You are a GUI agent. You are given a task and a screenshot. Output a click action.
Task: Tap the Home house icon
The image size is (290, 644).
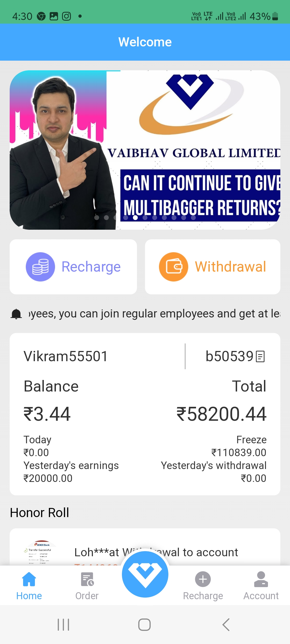[29, 579]
